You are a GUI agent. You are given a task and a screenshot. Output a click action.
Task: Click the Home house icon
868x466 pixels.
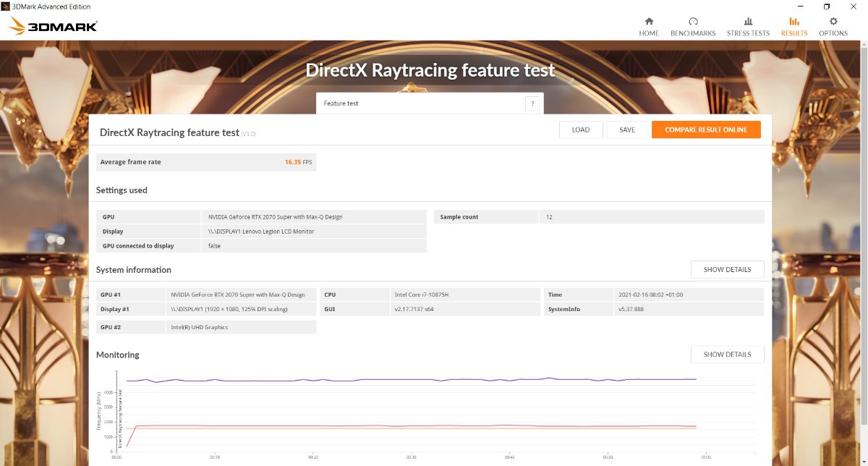[649, 22]
